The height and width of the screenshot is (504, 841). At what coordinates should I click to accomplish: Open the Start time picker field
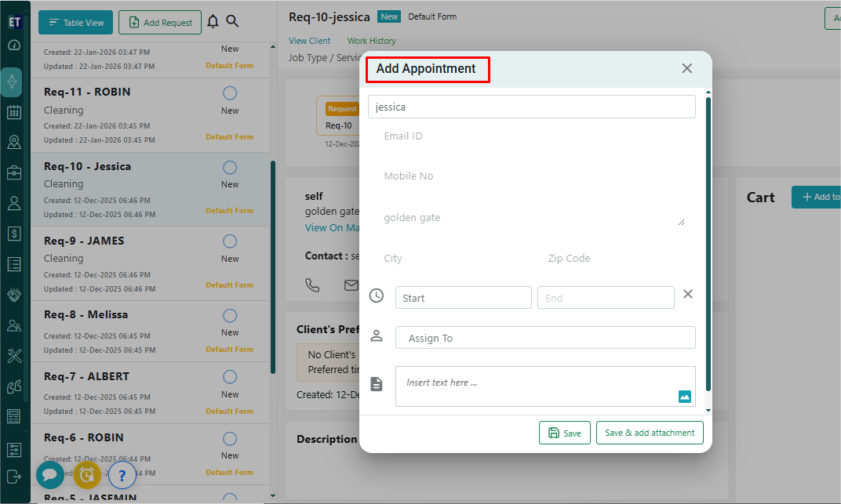click(463, 298)
